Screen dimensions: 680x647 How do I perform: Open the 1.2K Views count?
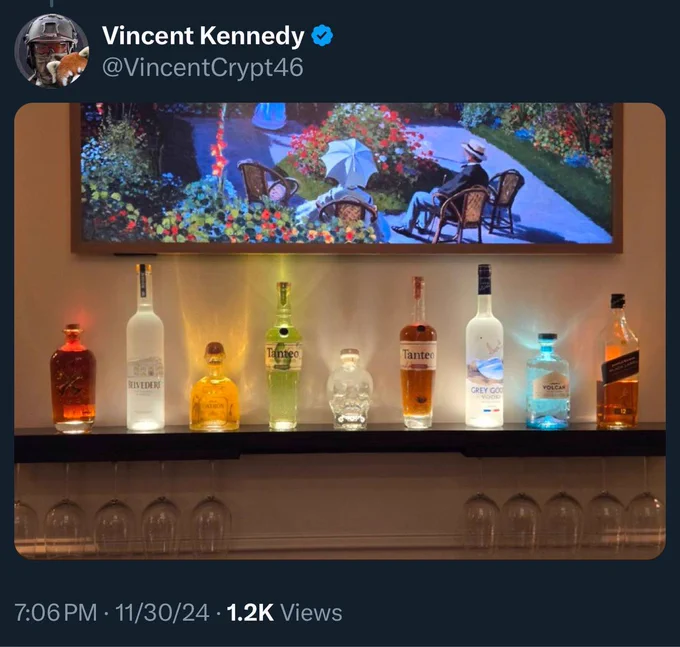click(284, 612)
